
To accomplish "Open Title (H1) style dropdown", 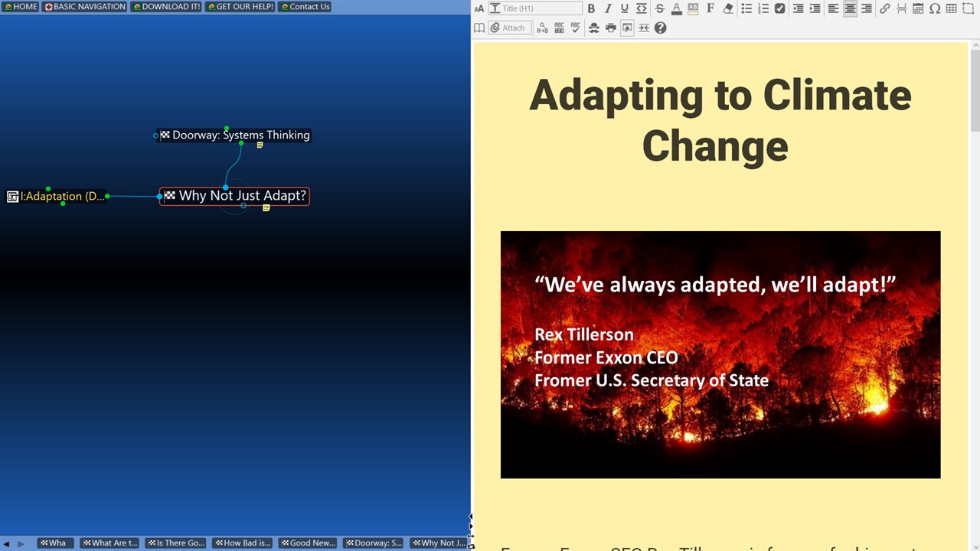I will 535,8.
